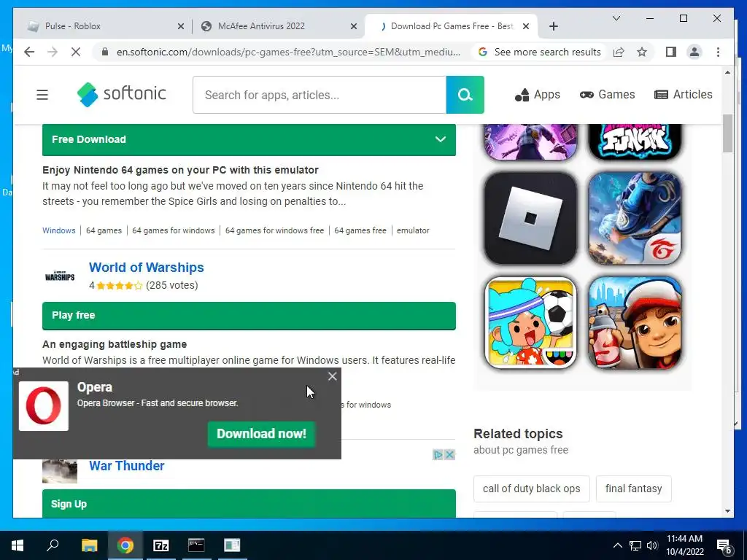Click the AdChoices triangle icon

[x=438, y=455]
